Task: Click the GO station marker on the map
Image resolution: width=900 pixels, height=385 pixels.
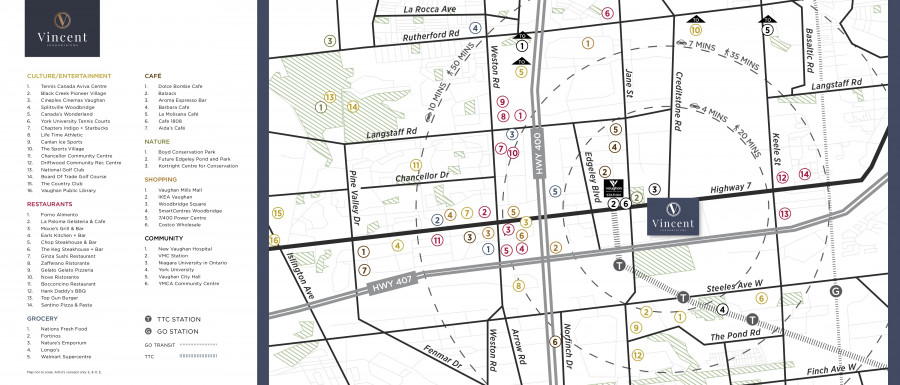Action: pyautogui.click(x=836, y=291)
